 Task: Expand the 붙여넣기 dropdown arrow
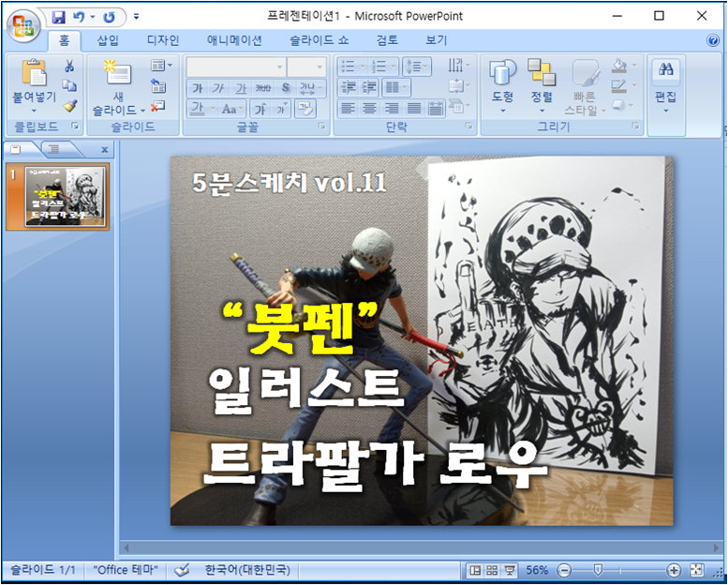point(34,111)
